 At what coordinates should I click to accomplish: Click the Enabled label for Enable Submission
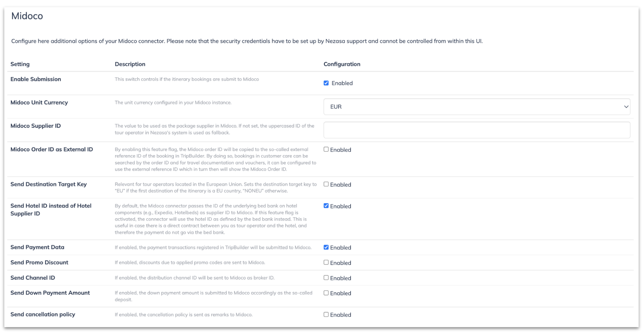pos(342,83)
